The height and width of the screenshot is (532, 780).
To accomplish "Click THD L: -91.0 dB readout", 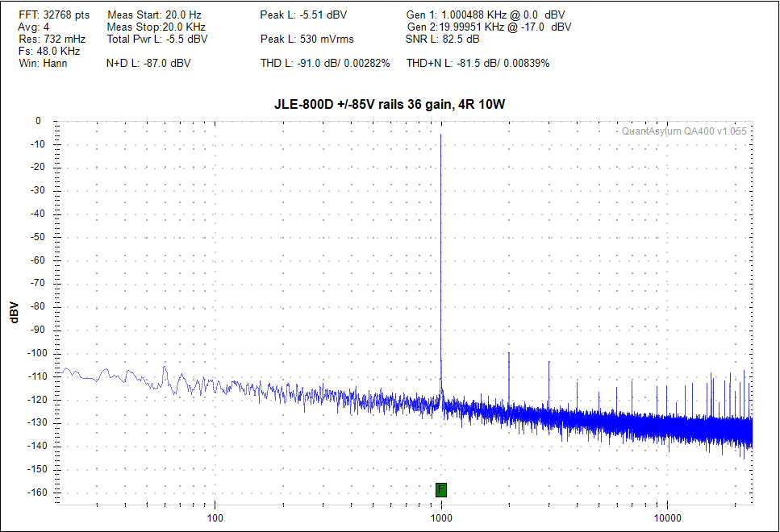I will [325, 63].
